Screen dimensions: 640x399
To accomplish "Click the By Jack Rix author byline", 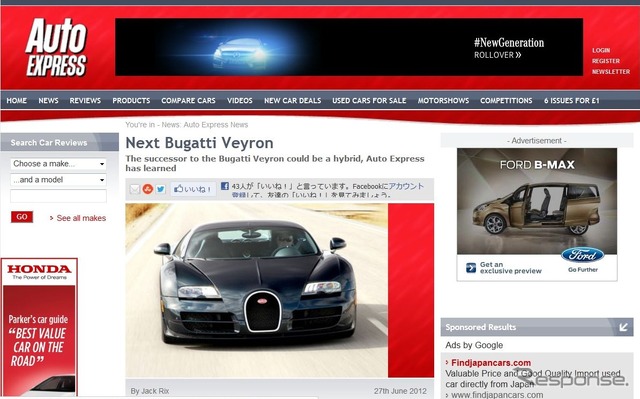I will point(149,391).
